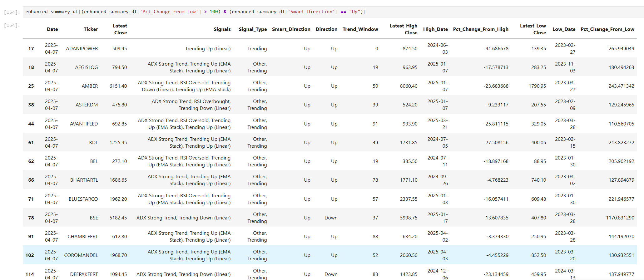Click the BLUESTARCO ticker cell

(x=83, y=199)
